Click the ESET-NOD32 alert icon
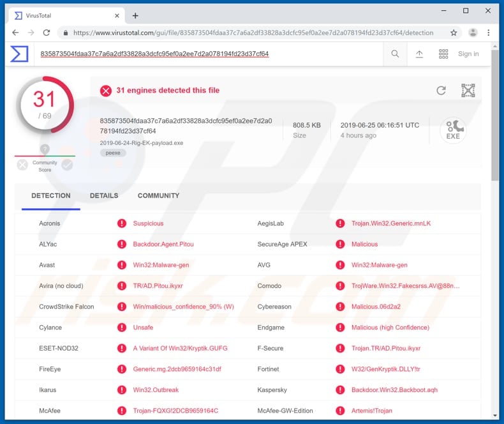Viewport: 504px width, 424px height. click(x=122, y=348)
